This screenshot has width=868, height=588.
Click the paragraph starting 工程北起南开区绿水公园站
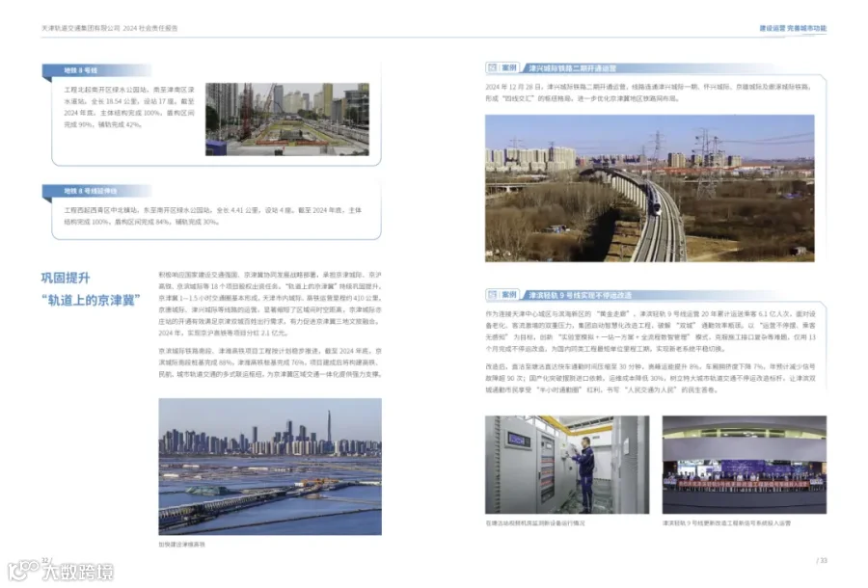129,107
